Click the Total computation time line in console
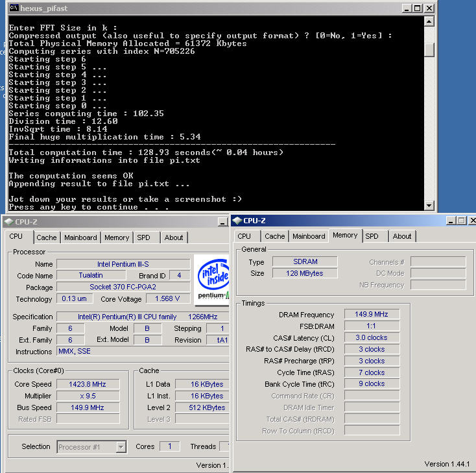Viewport: 476px width, 473px height. click(x=146, y=152)
